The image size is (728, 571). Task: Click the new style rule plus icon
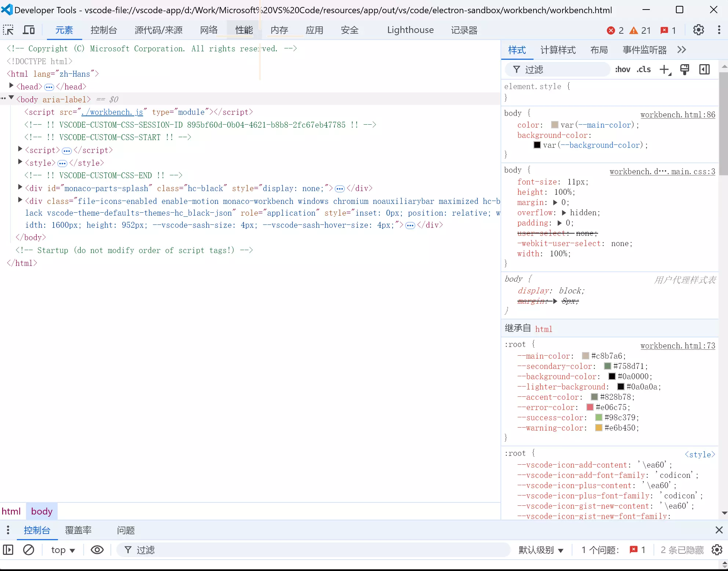tap(665, 70)
